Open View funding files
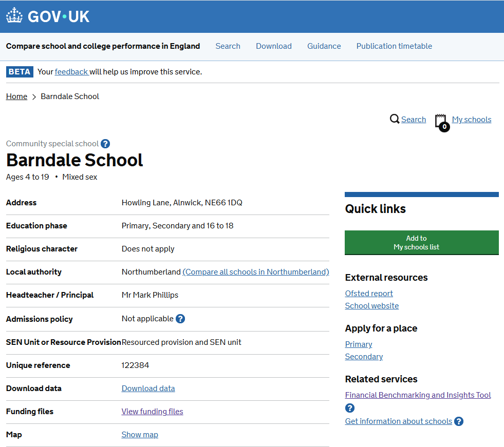This screenshot has height=447, width=504. click(152, 411)
